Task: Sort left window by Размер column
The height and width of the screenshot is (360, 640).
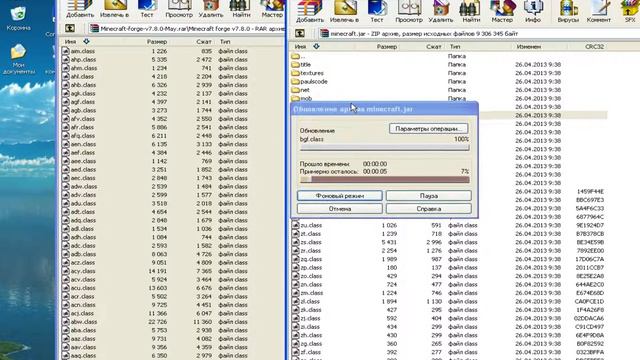Action: pyautogui.click(x=157, y=42)
